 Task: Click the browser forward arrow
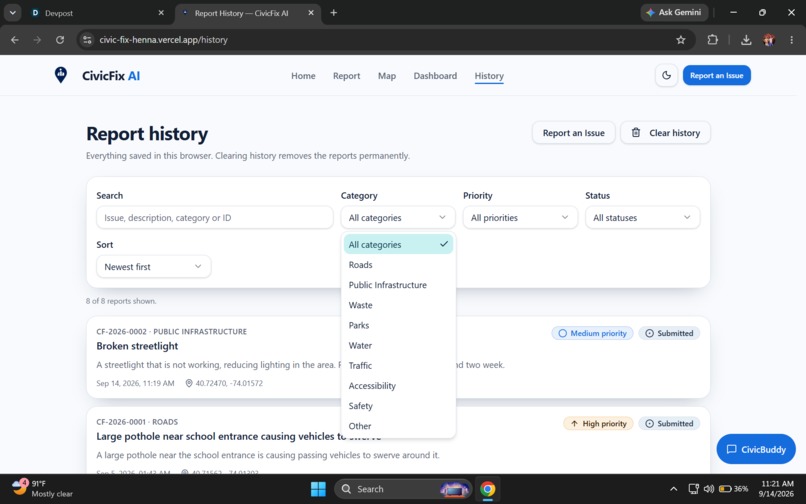(x=37, y=40)
